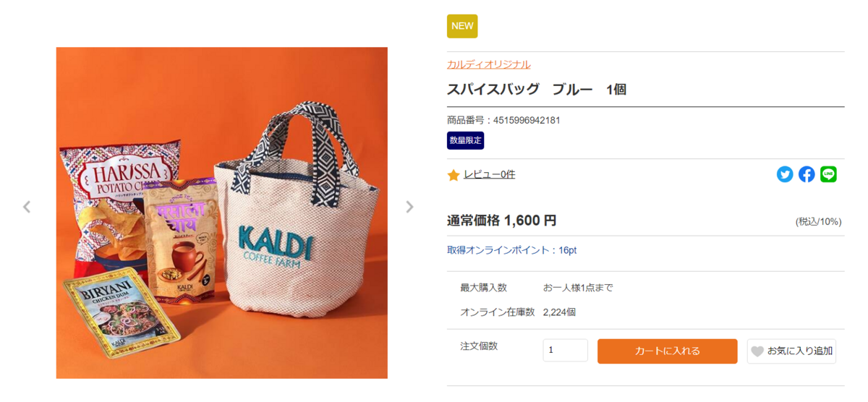This screenshot has width=868, height=402.
Task: Share the product on Facebook
Action: pyautogui.click(x=807, y=174)
